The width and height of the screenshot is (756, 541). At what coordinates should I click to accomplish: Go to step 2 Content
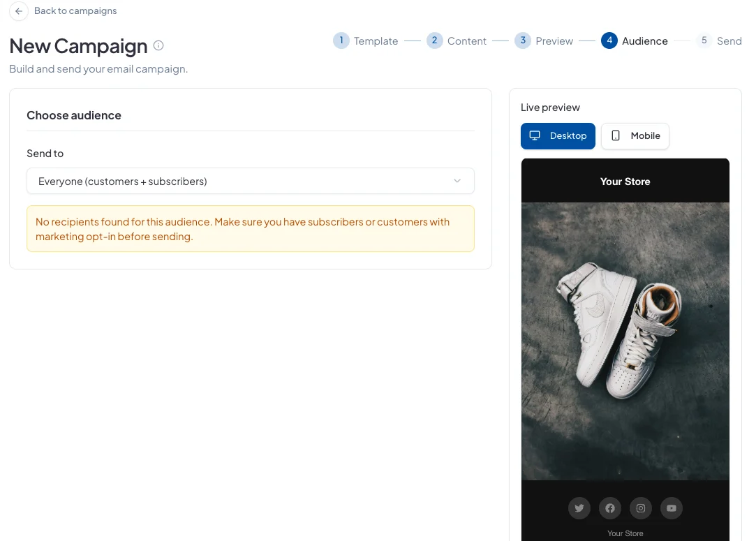tap(457, 41)
